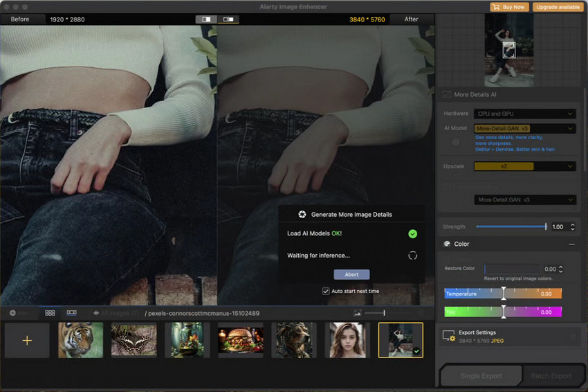The height and width of the screenshot is (392, 588).
Task: Click the Add plus icon in toolbar
Action: (12, 313)
